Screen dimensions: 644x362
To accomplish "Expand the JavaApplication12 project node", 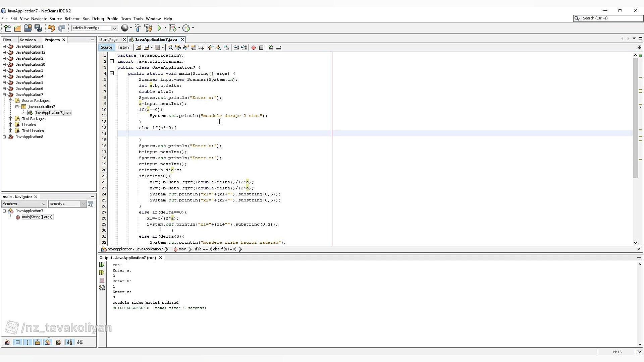I will click(x=4, y=52).
